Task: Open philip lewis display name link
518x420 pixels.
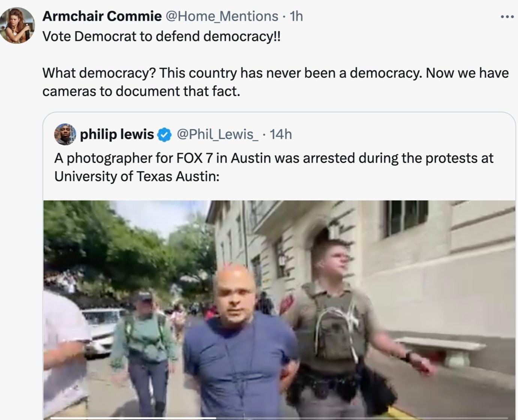Action: tap(117, 134)
